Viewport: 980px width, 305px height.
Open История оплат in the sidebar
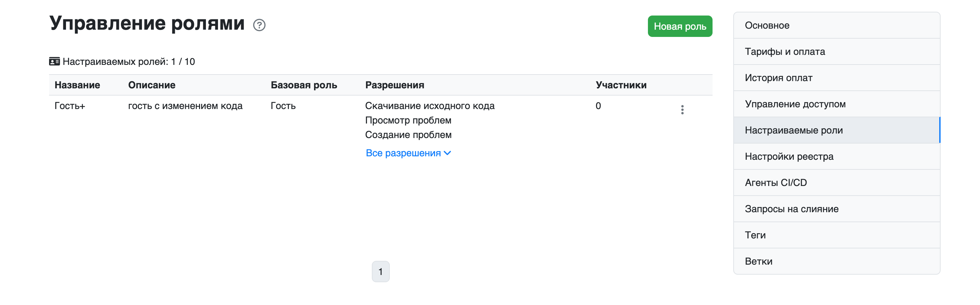coord(837,78)
